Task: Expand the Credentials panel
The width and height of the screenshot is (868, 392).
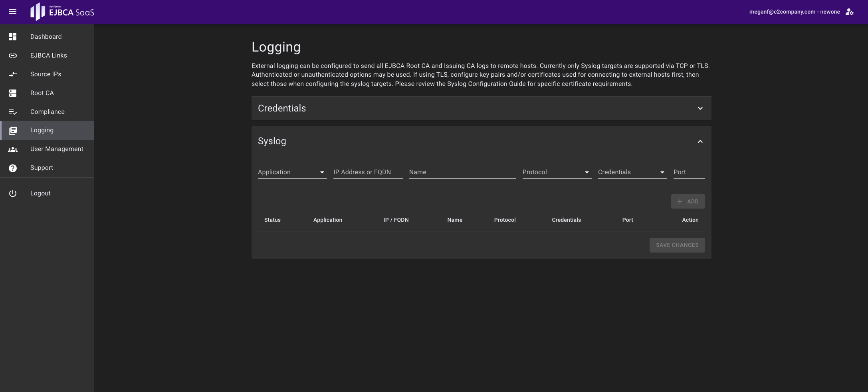Action: (700, 108)
